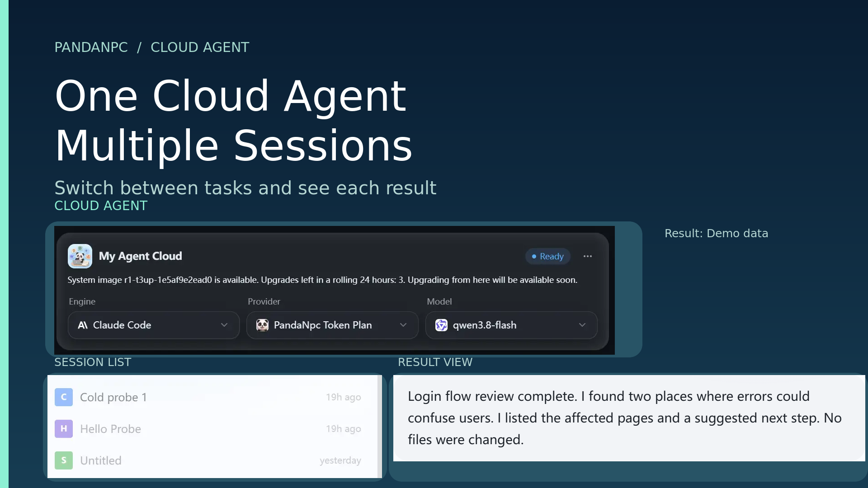The height and width of the screenshot is (488, 868).
Task: Click the "Provider" field label
Action: coord(264,301)
